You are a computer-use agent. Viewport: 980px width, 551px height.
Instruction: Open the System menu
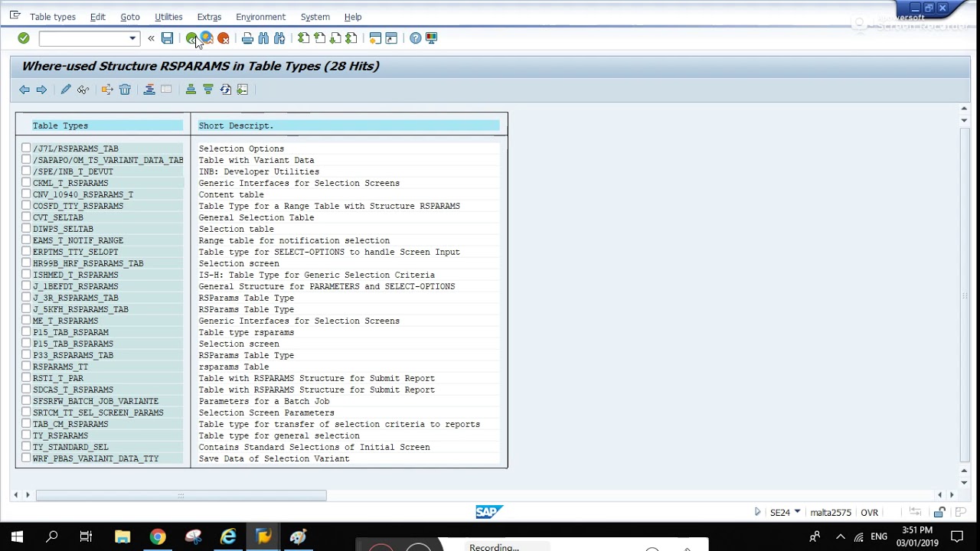tap(315, 17)
